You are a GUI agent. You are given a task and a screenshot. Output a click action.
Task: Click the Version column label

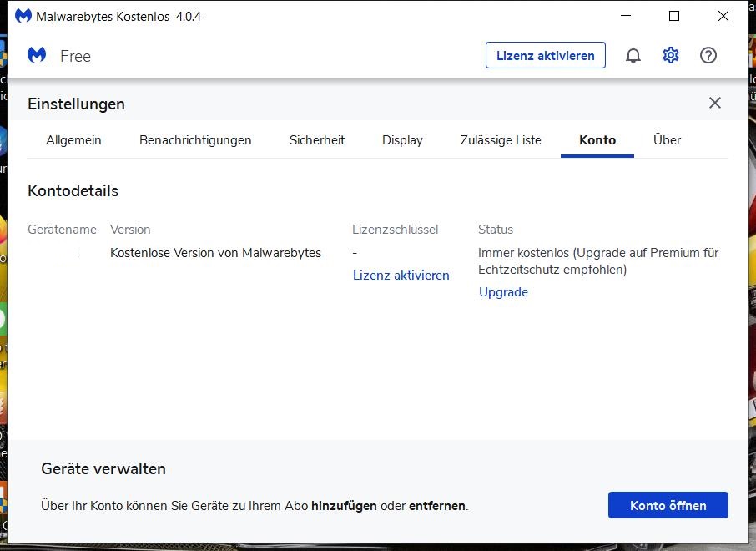[x=130, y=230]
